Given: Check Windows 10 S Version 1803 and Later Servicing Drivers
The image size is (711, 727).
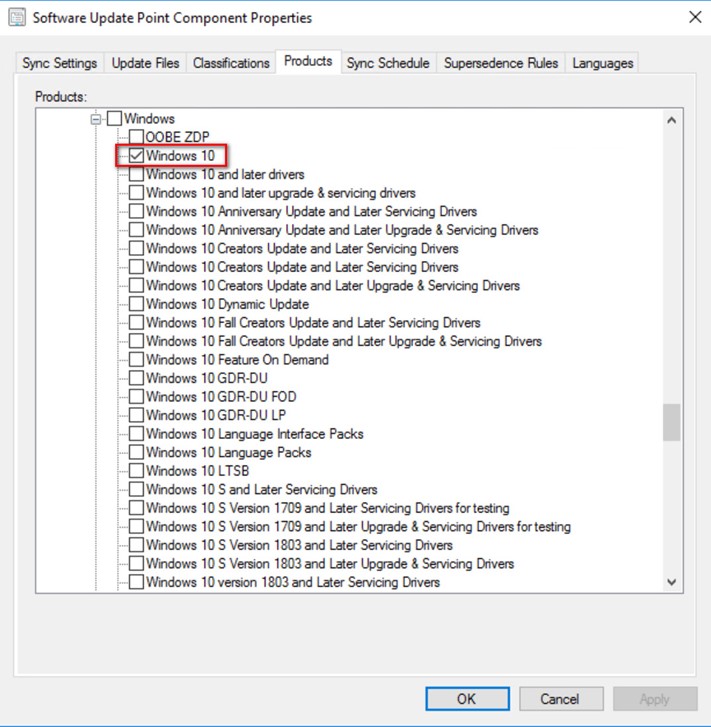Looking at the screenshot, I should coord(136,545).
